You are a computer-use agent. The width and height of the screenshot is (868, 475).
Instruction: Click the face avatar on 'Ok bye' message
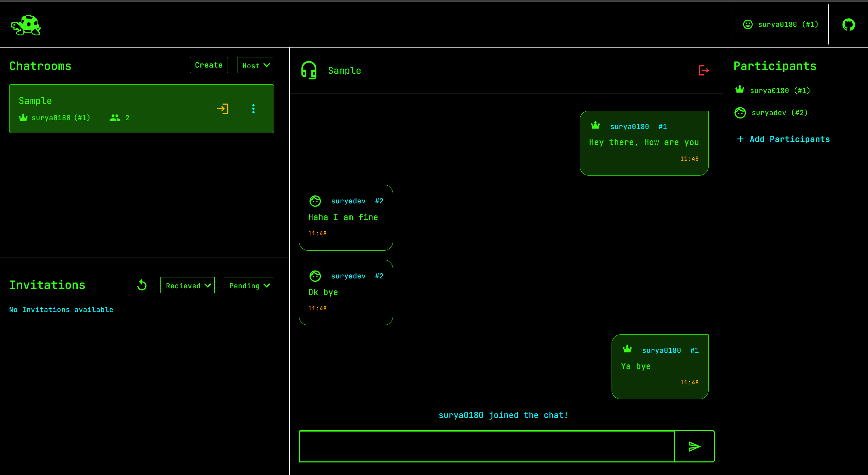tap(315, 276)
